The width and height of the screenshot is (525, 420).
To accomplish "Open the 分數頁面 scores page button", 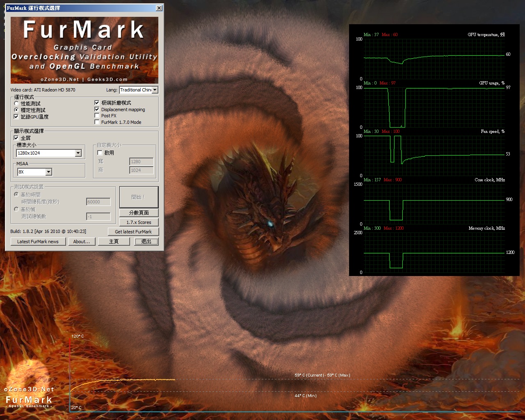I will (139, 212).
